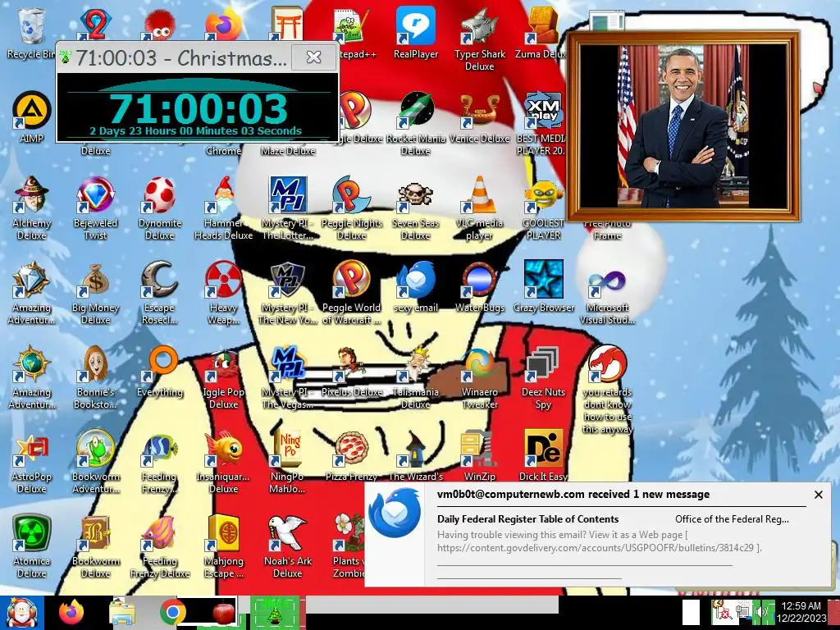Switch to Christmas countdown taskbar button
840x630 pixels.
coord(274,613)
